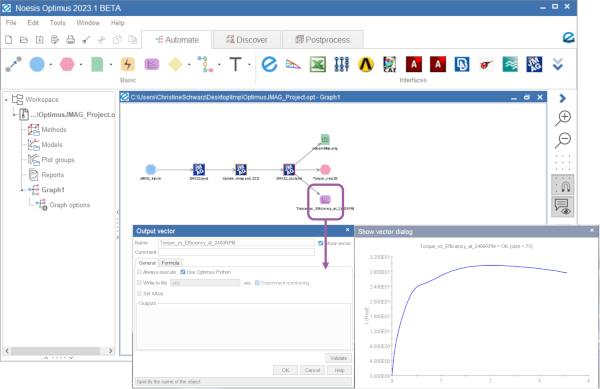
Task: Open dropdown next to the Text tool
Action: [249, 64]
